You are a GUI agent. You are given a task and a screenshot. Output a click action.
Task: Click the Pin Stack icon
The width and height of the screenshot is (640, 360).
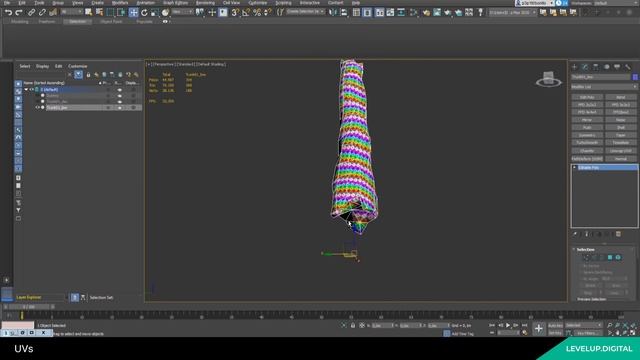pos(575,234)
